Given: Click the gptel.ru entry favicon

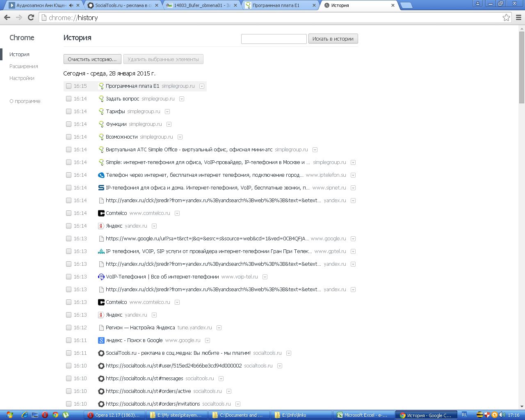Looking at the screenshot, I should click(x=101, y=251).
